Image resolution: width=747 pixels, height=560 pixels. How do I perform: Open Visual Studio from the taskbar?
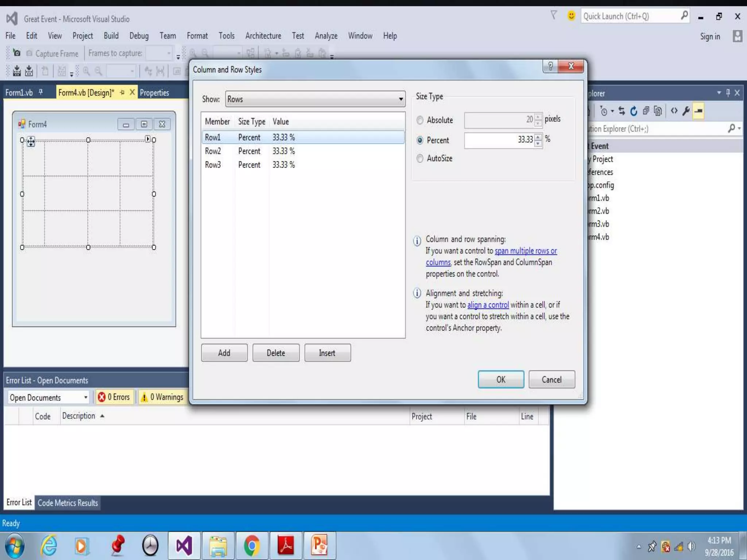tap(184, 546)
